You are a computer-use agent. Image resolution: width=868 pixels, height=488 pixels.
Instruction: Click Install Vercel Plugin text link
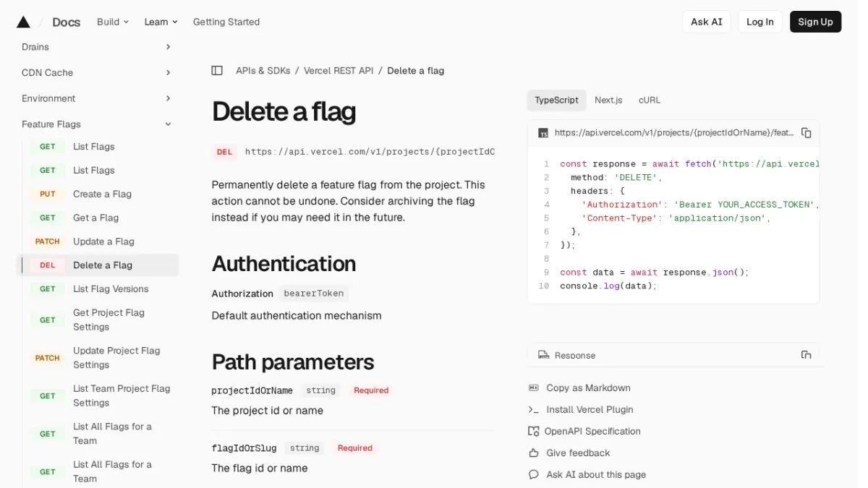(x=590, y=410)
